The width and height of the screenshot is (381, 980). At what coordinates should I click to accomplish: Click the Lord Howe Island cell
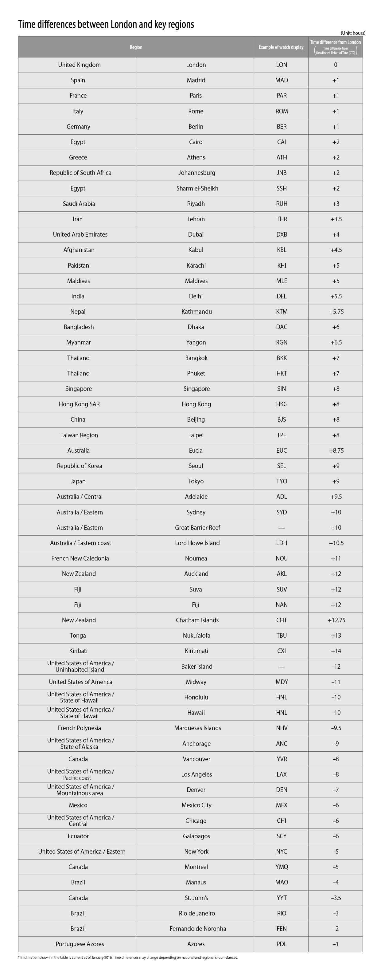(x=197, y=543)
